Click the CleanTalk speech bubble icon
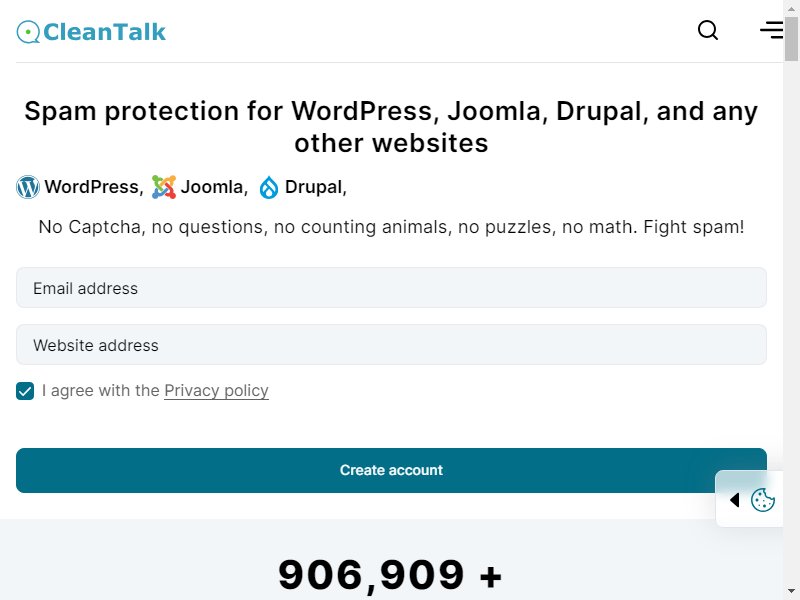This screenshot has width=800, height=600. 28,32
